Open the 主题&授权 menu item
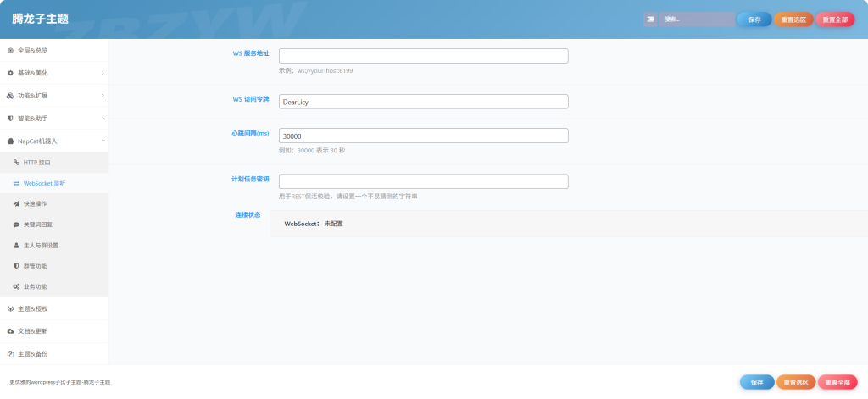 (34, 308)
